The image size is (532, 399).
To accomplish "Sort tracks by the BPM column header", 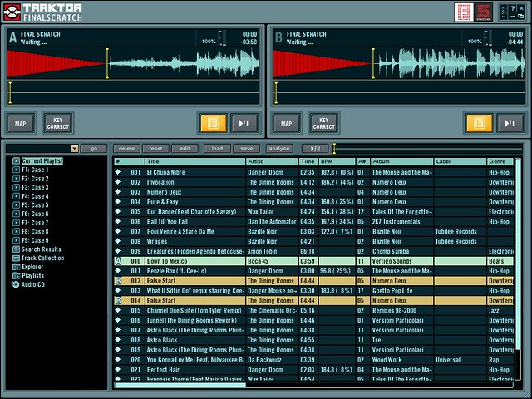I will point(337,161).
